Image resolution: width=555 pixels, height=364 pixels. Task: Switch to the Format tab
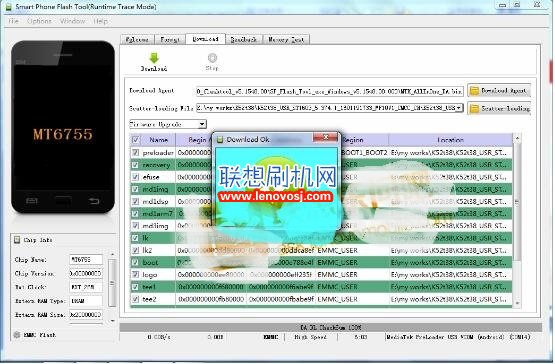point(170,40)
